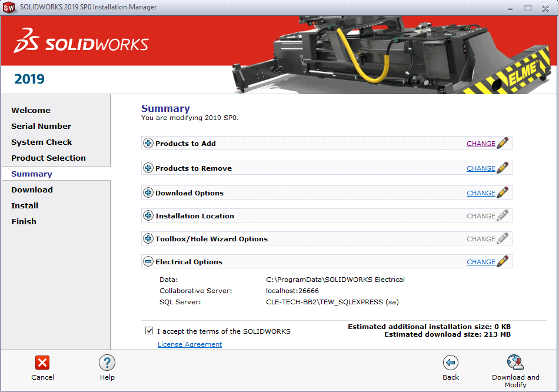Select the Summary step in sidebar
This screenshot has width=559, height=392.
coord(32,174)
